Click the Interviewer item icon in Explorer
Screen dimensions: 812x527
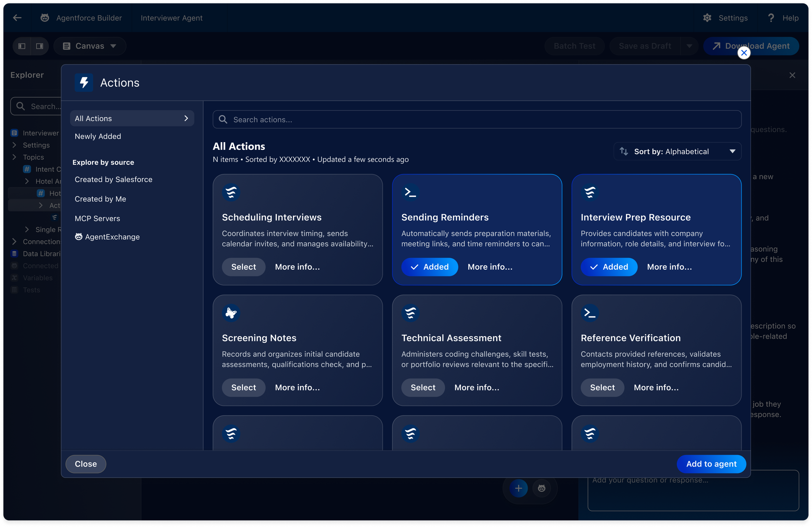point(14,133)
